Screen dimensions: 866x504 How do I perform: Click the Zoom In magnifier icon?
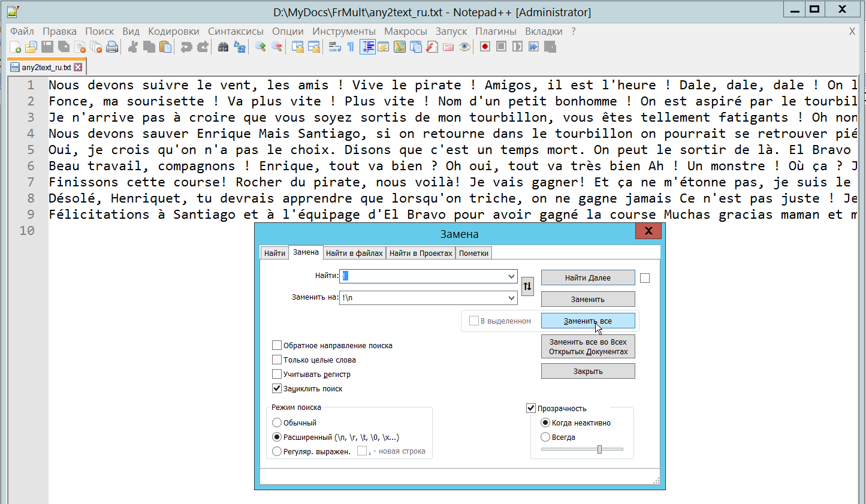pos(260,47)
